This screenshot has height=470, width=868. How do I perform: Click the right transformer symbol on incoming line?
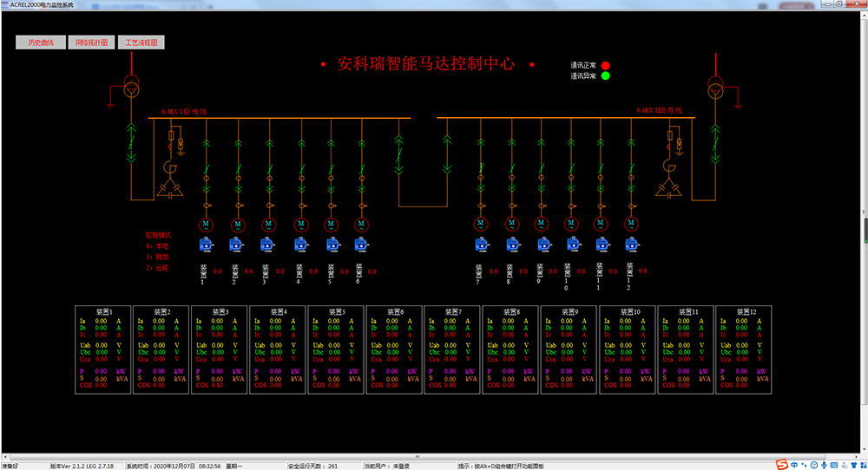716,88
